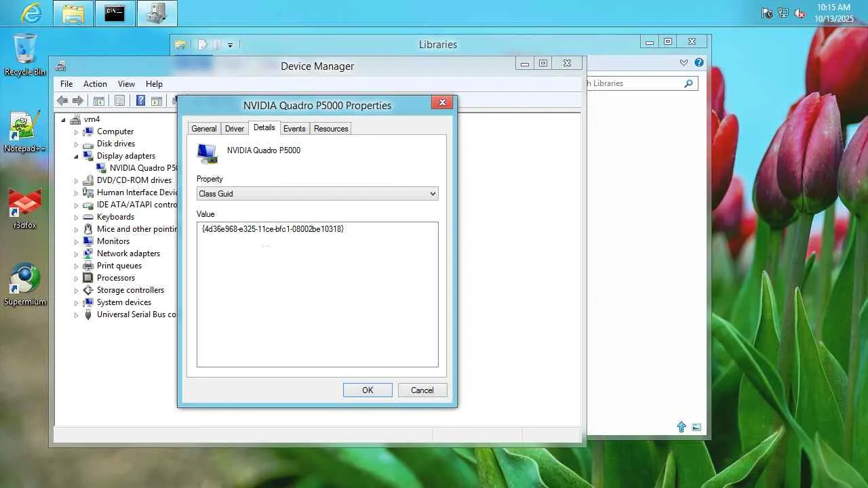Click the blue up-arrow icon in Libraries window

pyautogui.click(x=682, y=427)
